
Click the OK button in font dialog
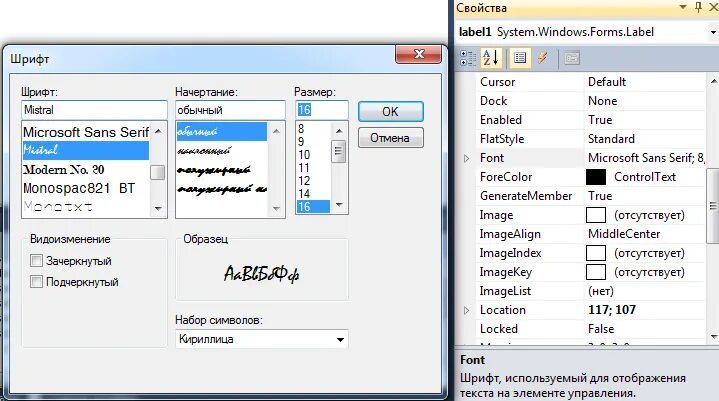(391, 112)
